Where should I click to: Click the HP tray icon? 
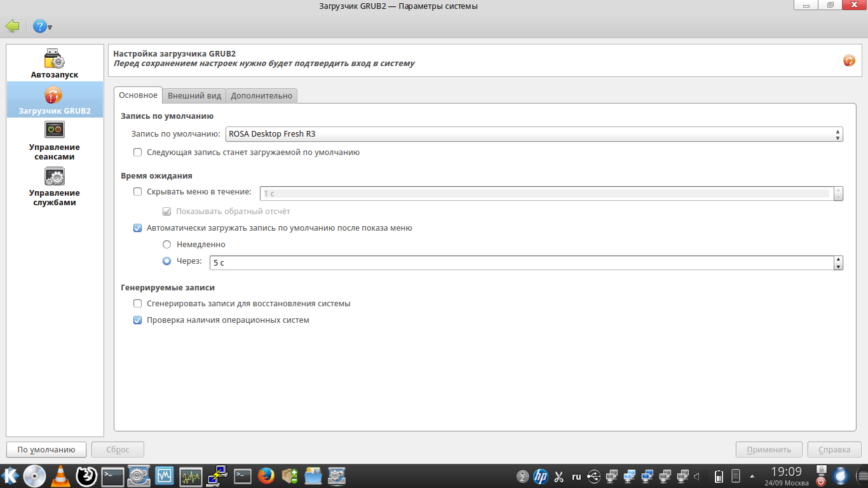[x=541, y=476]
